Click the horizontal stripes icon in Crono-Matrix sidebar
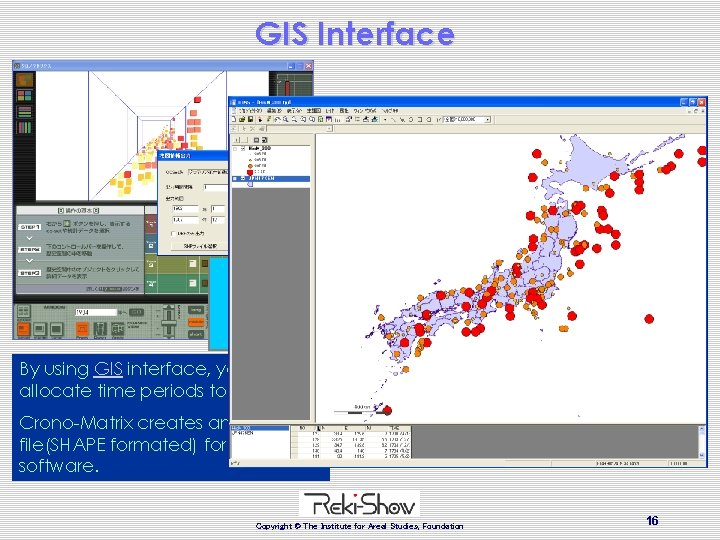The image size is (720, 540). (24, 112)
